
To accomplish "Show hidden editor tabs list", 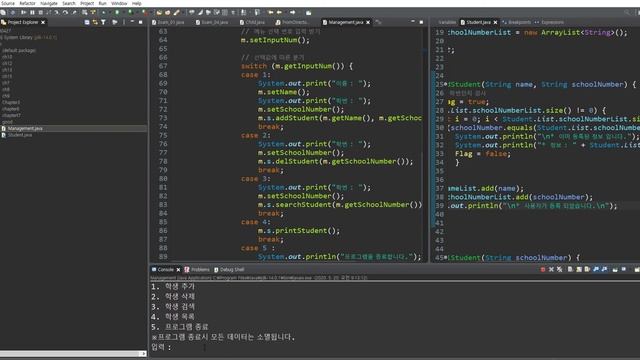I will point(378,22).
